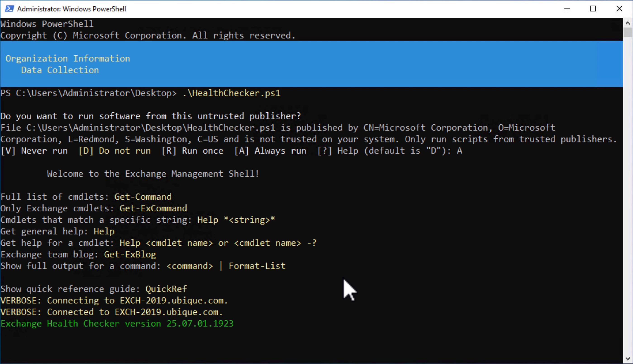Click 'VERBOSE: Connected to EXCH-2019.ubique.com.' line
Screen dimensions: 633x364
112,312
